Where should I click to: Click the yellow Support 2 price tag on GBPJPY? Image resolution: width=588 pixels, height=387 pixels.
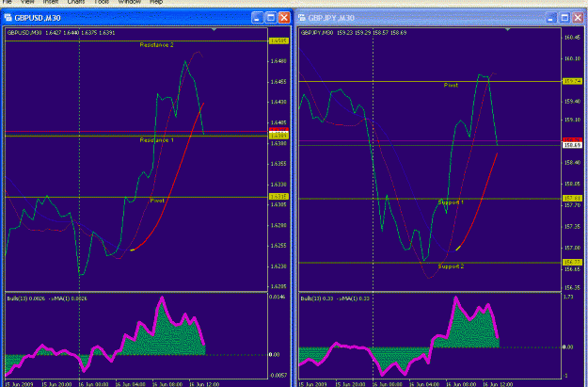tap(572, 262)
